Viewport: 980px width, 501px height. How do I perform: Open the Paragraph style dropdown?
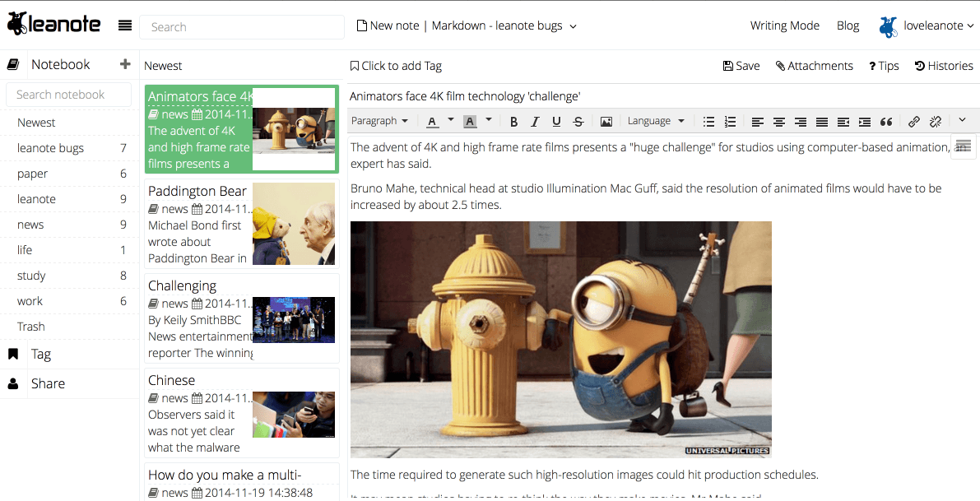[379, 121]
